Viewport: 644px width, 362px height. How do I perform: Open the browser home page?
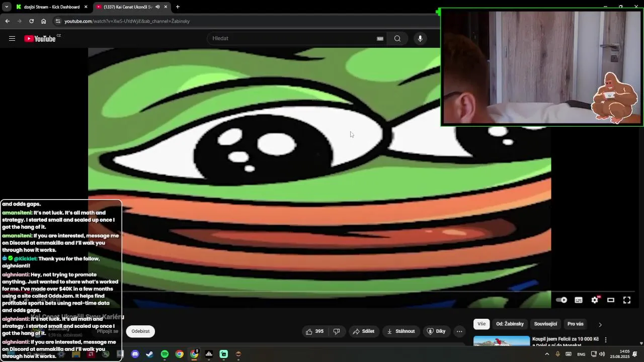coord(44,21)
